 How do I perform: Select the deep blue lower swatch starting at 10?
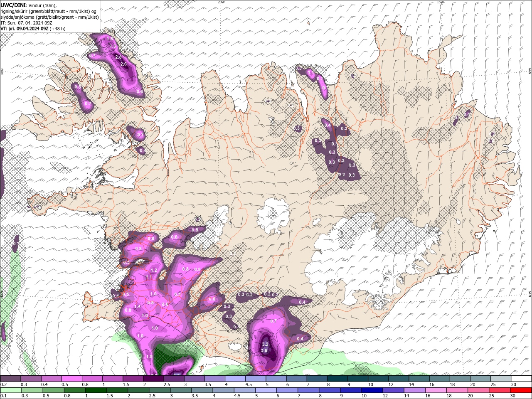372,390
